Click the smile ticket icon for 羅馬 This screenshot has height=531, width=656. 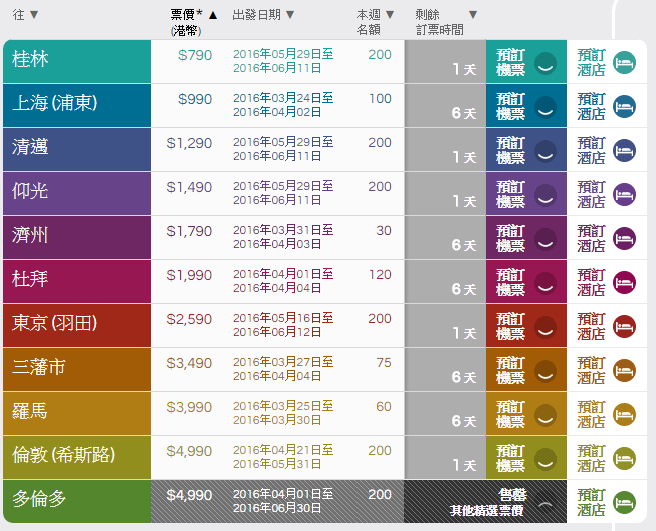coord(545,414)
